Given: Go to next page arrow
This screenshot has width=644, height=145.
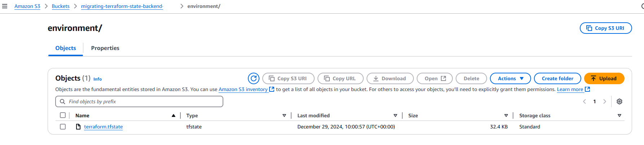Looking at the screenshot, I should tap(605, 101).
